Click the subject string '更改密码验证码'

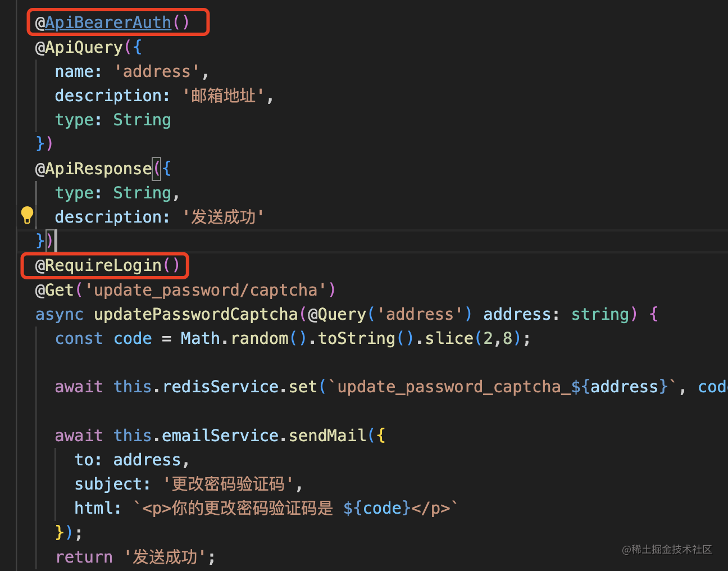click(x=228, y=484)
